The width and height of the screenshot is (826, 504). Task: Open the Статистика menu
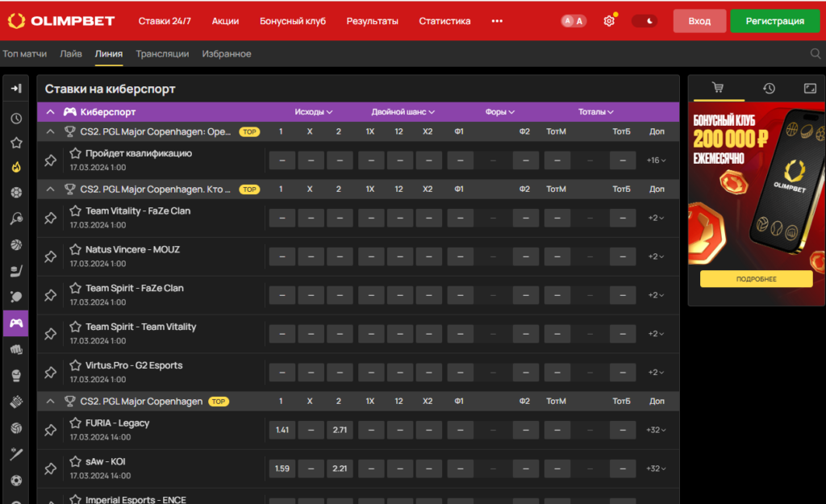point(444,21)
